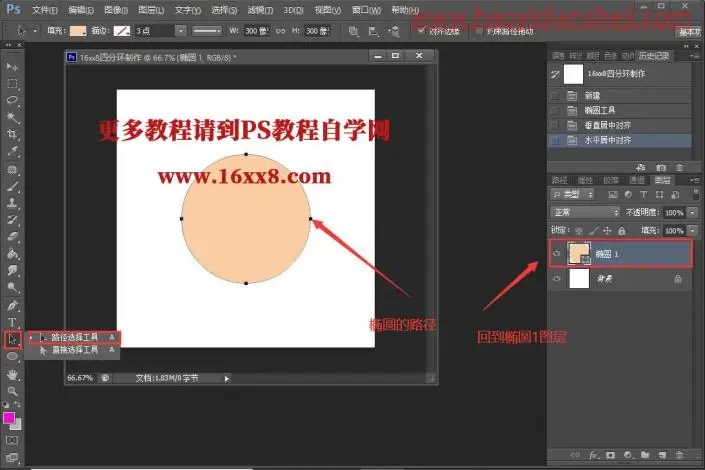Hide the 椭圆 1 layer

(x=557, y=254)
